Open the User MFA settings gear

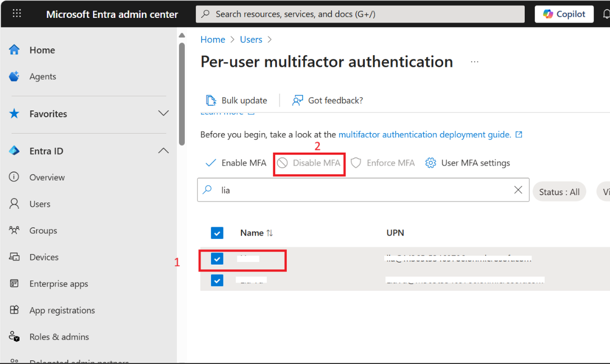[431, 163]
